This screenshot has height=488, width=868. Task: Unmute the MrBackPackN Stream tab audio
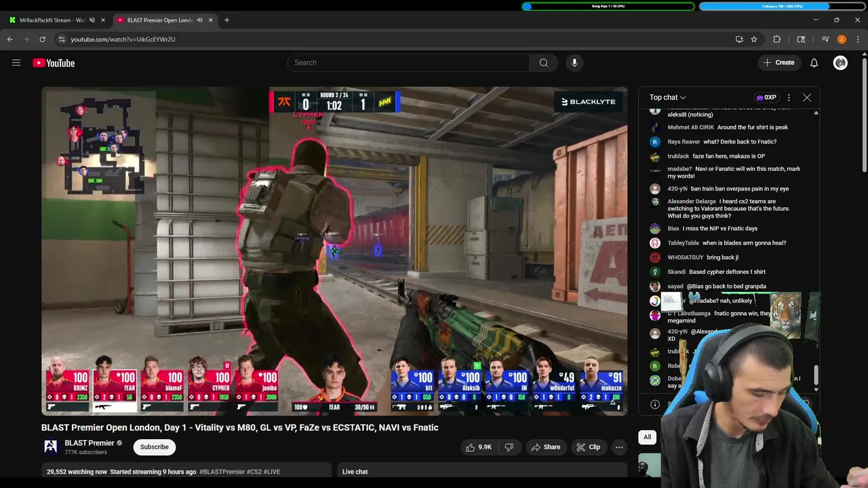pyautogui.click(x=92, y=20)
